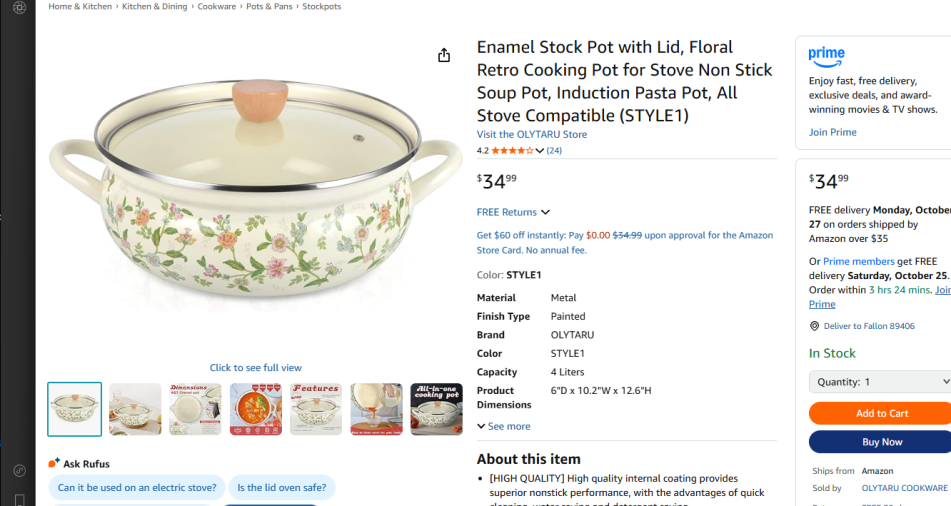
Task: Go to Kitchen & Dining breadcrumb
Action: tap(154, 6)
